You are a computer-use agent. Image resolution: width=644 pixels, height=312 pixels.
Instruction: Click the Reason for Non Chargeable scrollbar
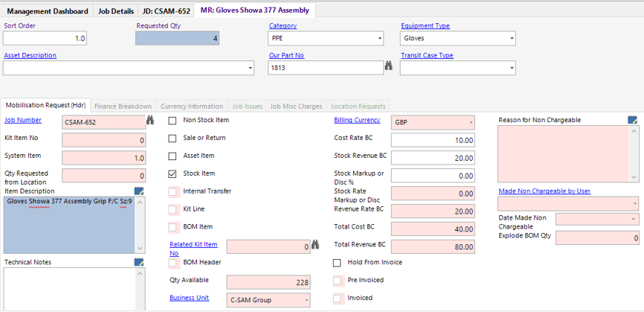(634, 154)
